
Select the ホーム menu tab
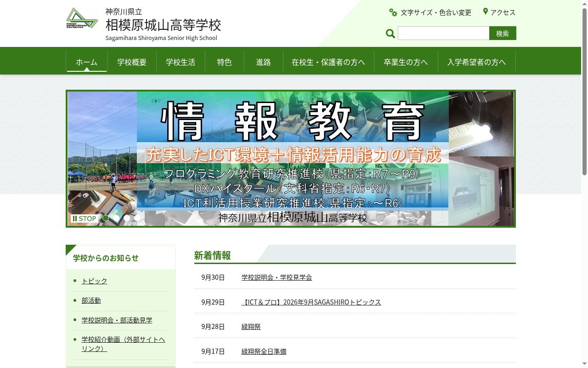pos(87,62)
